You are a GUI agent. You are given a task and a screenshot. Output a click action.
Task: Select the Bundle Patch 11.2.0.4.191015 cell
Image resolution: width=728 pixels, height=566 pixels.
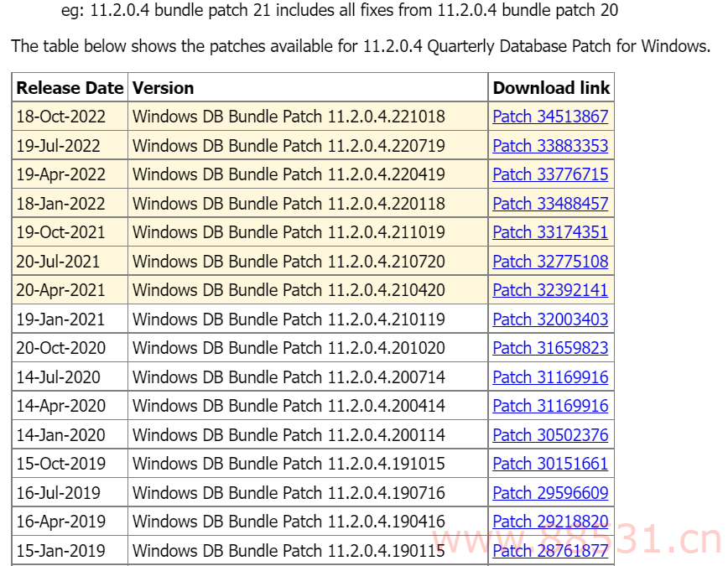coord(308,464)
